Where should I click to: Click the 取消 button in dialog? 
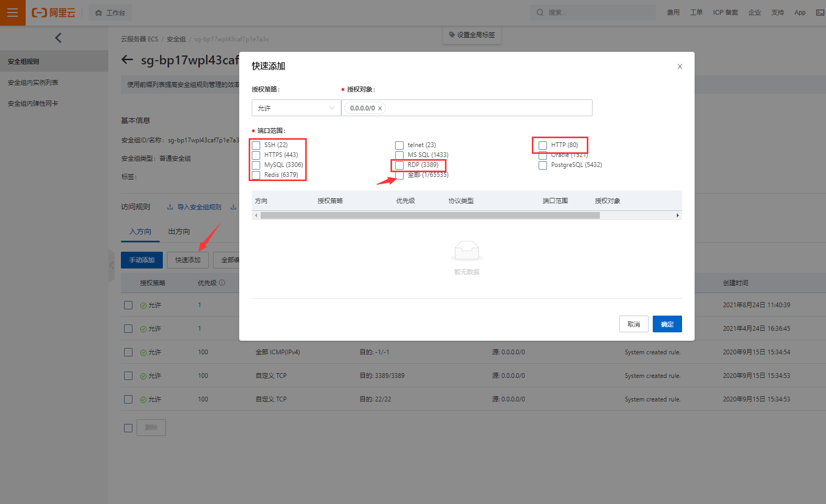pos(633,324)
